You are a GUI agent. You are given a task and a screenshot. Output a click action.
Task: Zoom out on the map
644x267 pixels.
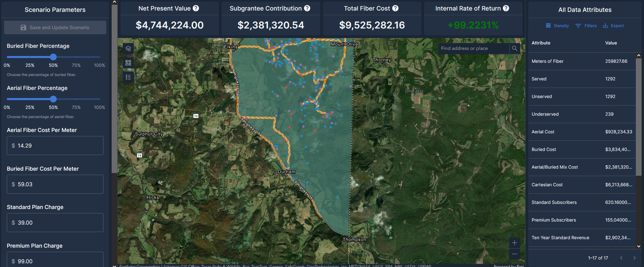coord(514,254)
